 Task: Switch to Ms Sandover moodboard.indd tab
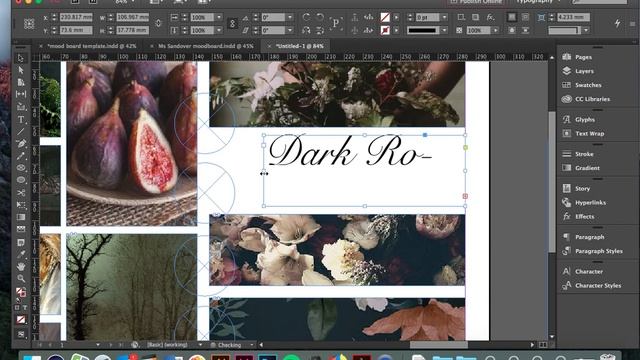click(206, 46)
